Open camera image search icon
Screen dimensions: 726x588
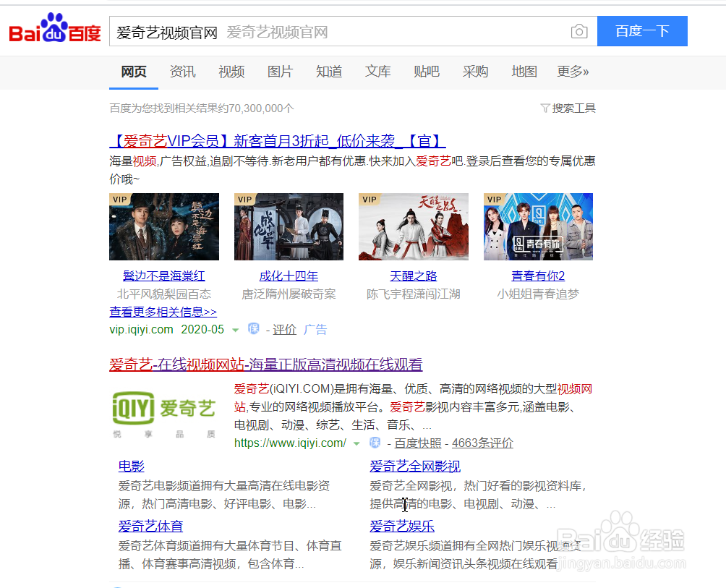(x=578, y=32)
